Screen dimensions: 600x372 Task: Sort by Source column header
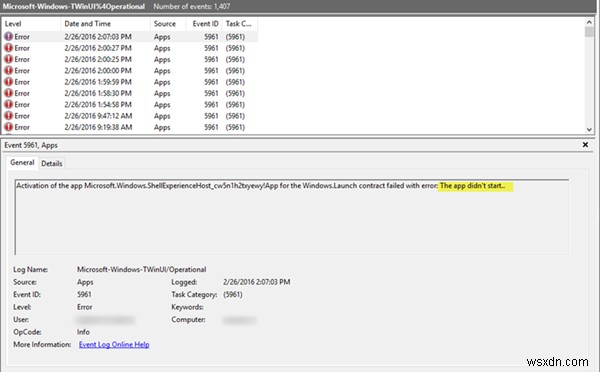[168, 24]
